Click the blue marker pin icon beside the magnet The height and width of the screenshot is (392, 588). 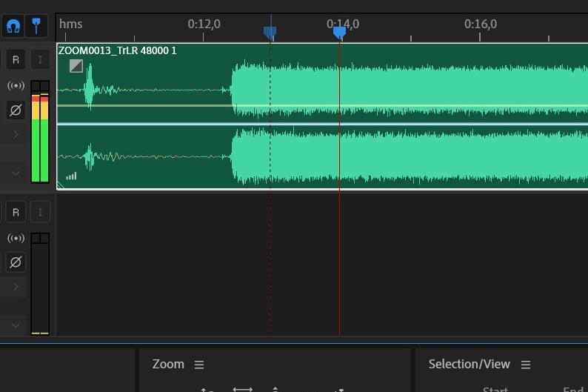coord(36,26)
